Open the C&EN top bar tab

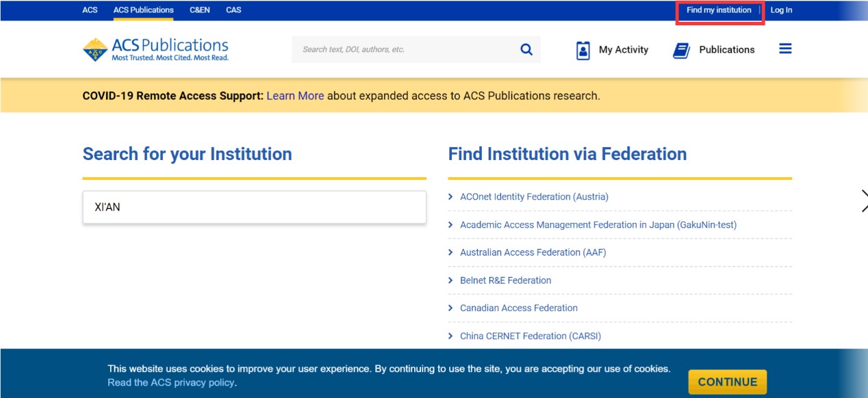pyautogui.click(x=200, y=10)
